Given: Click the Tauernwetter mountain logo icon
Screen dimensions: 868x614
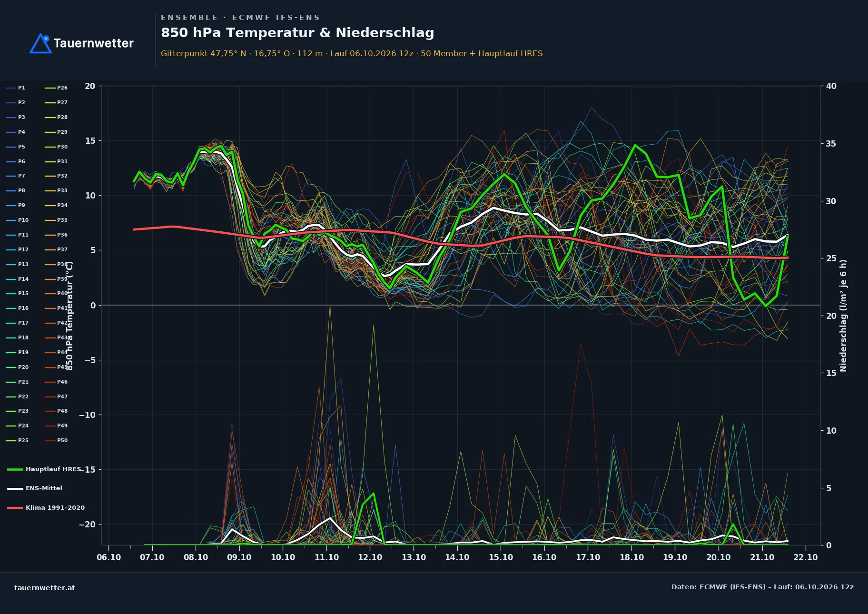Looking at the screenshot, I should [x=40, y=43].
